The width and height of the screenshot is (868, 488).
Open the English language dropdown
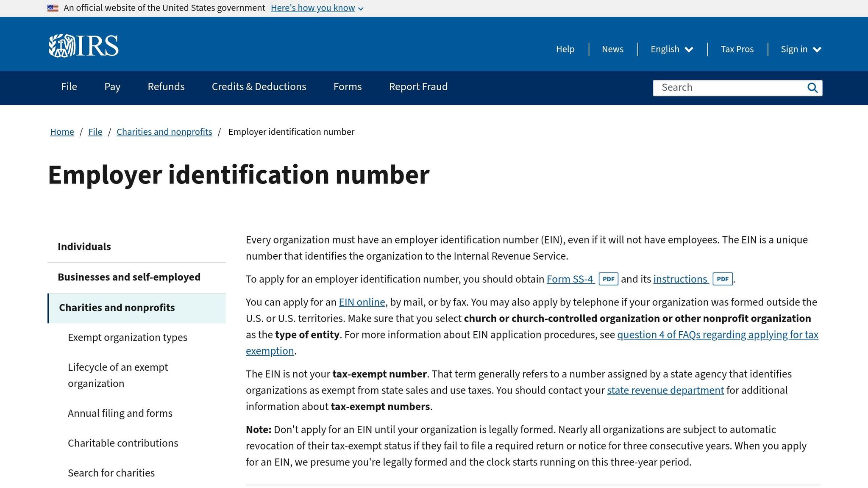(x=672, y=49)
